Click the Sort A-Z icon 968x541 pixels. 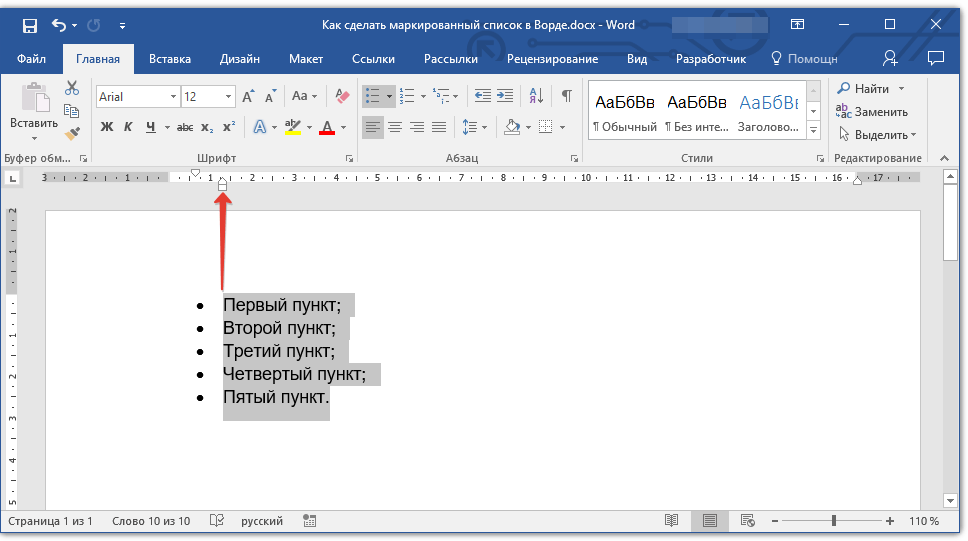point(535,96)
